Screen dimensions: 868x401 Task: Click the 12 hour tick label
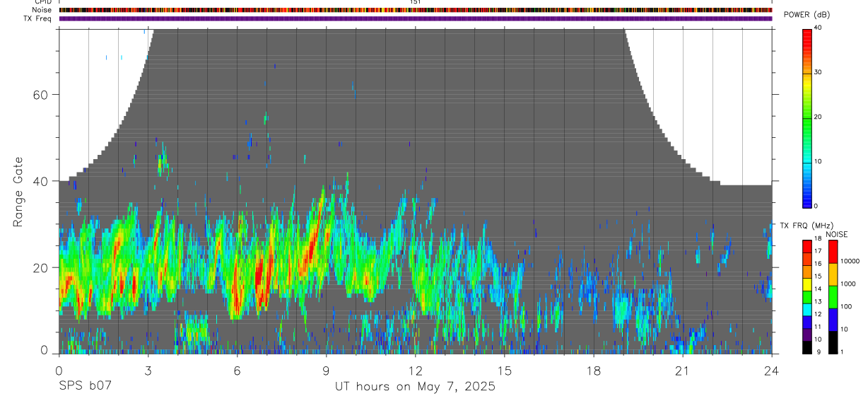pos(416,371)
